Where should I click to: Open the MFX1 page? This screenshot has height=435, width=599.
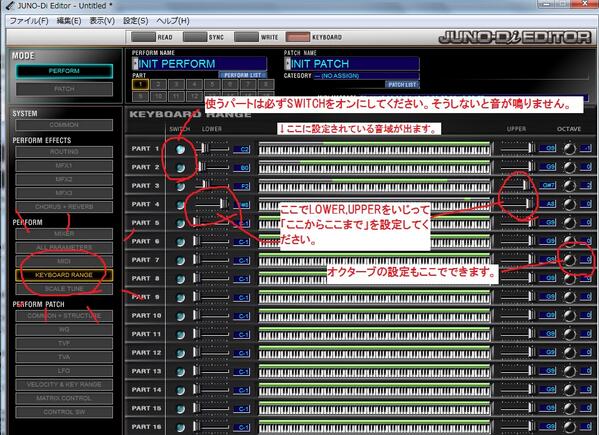[x=64, y=166]
